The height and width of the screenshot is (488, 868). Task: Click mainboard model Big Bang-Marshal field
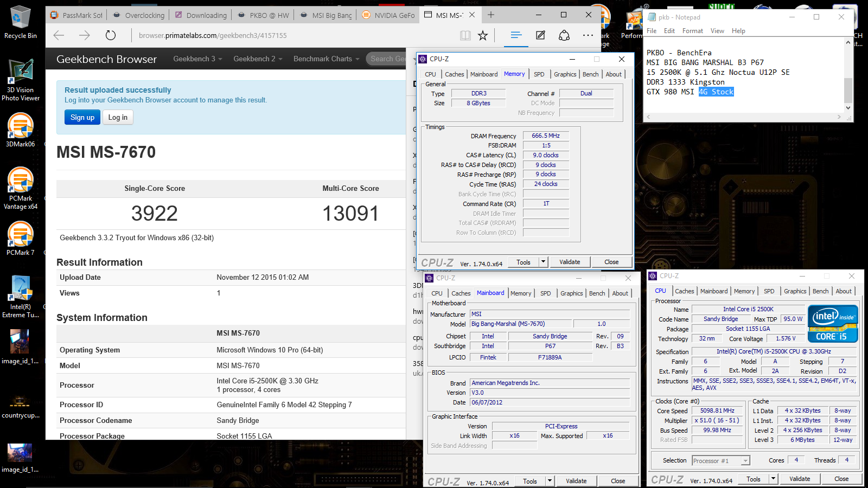pos(520,324)
